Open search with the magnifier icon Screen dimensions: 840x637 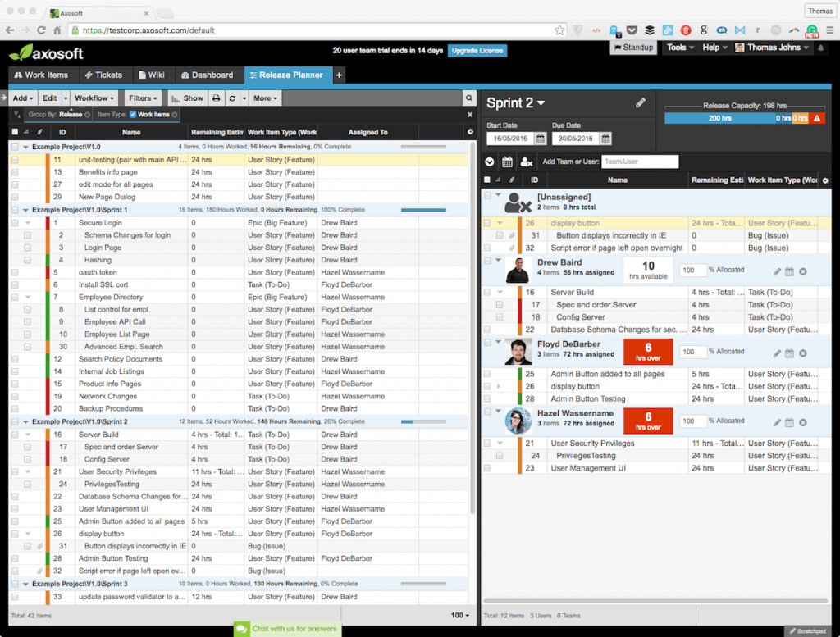pyautogui.click(x=468, y=98)
